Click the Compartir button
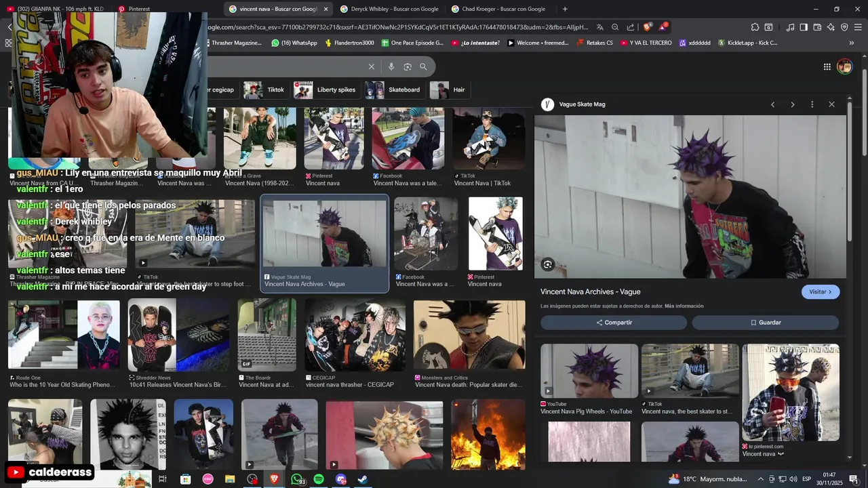This screenshot has width=868, height=488. 614,323
